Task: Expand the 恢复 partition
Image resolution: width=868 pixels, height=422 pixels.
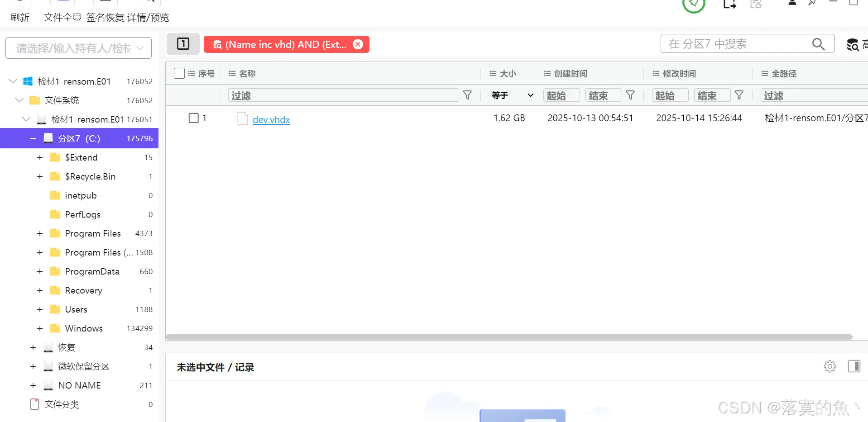Action: 33,347
